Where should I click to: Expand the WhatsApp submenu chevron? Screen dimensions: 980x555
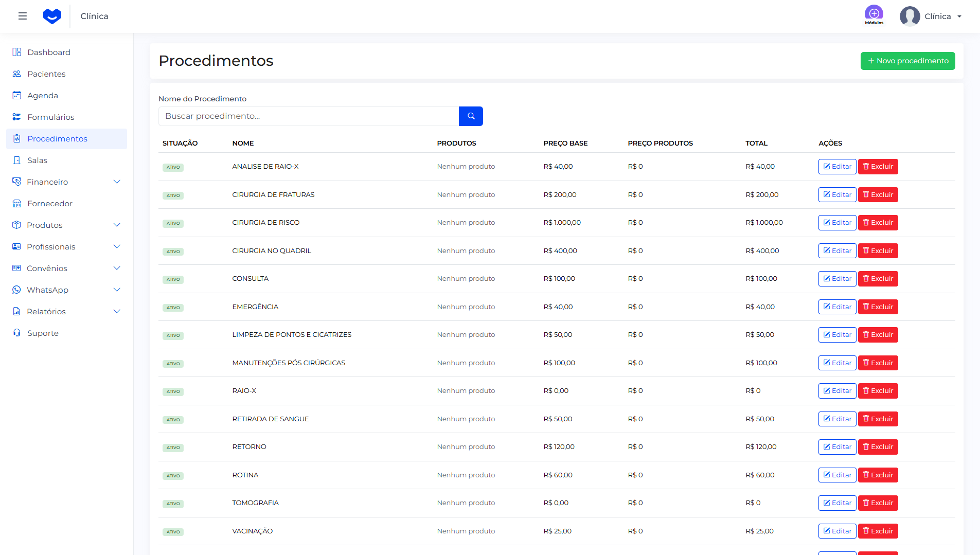pyautogui.click(x=117, y=290)
